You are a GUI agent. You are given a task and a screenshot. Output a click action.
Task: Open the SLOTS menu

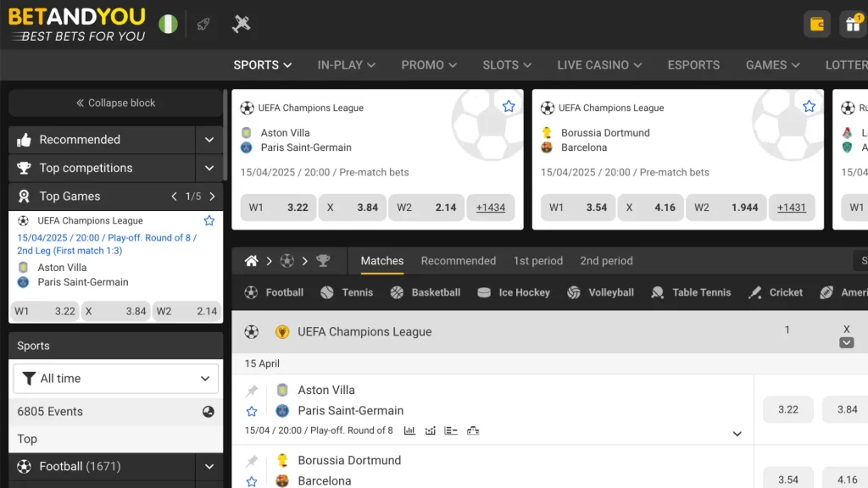tap(507, 64)
